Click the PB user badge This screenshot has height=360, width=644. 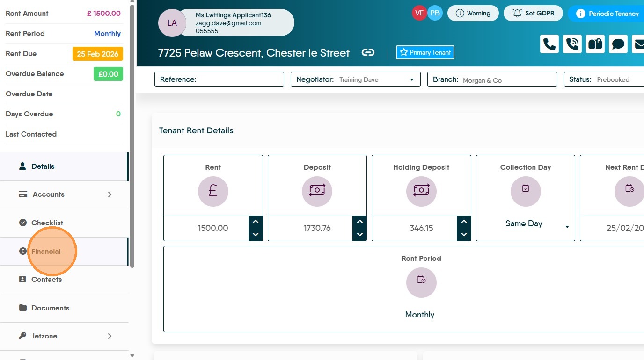[x=435, y=13]
